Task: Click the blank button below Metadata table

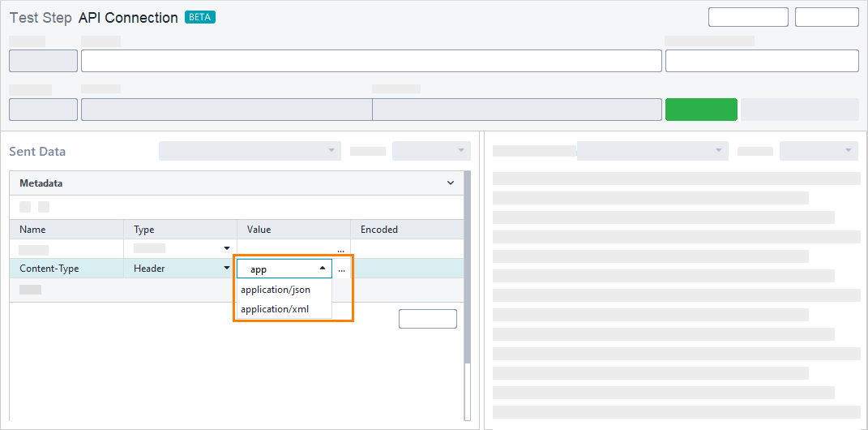Action: click(427, 319)
